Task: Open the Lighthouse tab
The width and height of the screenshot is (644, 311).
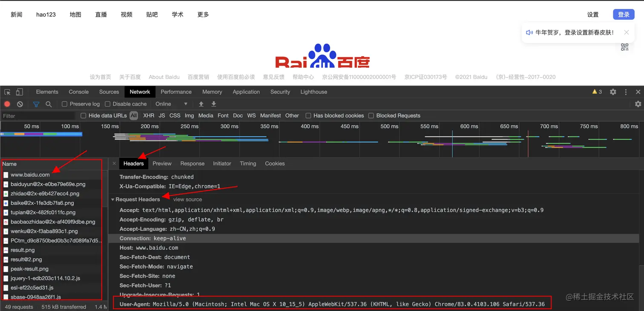Action: [314, 92]
